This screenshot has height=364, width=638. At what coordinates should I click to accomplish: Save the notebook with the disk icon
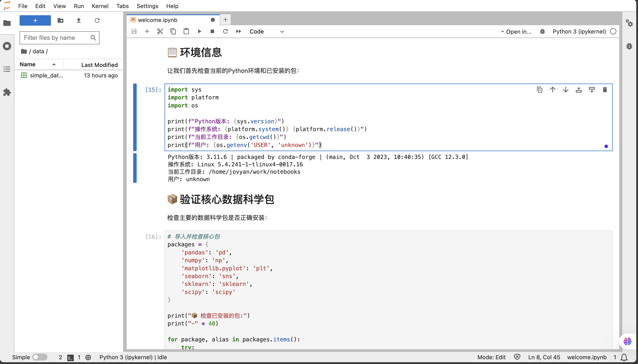134,32
